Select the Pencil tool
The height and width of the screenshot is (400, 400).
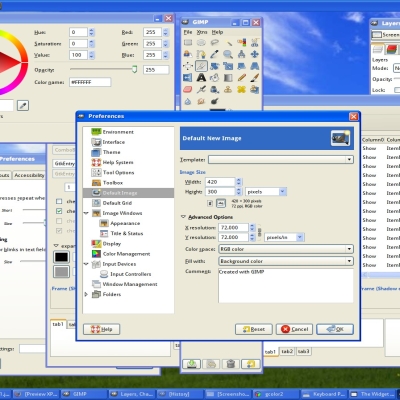[x=241, y=78]
